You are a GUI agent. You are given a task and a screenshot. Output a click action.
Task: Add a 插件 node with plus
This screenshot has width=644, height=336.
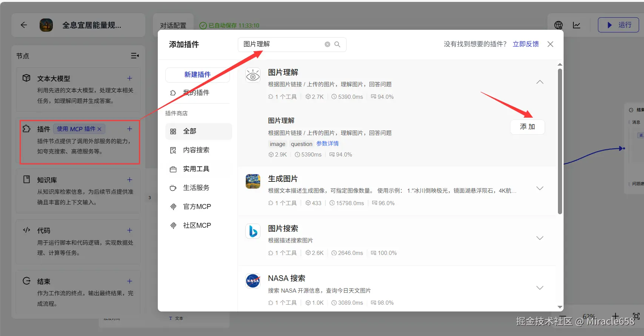click(129, 129)
